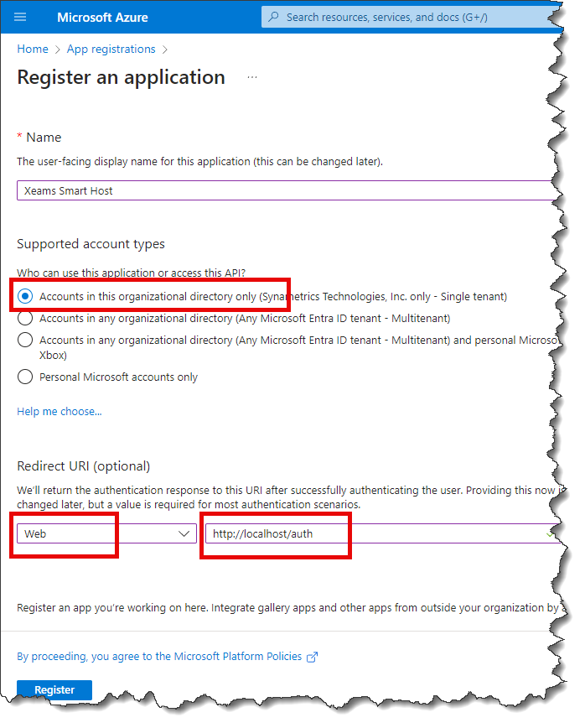Image resolution: width=585 pixels, height=728 pixels.
Task: Select multitenant and personal Microsoft accounts option
Action: (x=26, y=340)
